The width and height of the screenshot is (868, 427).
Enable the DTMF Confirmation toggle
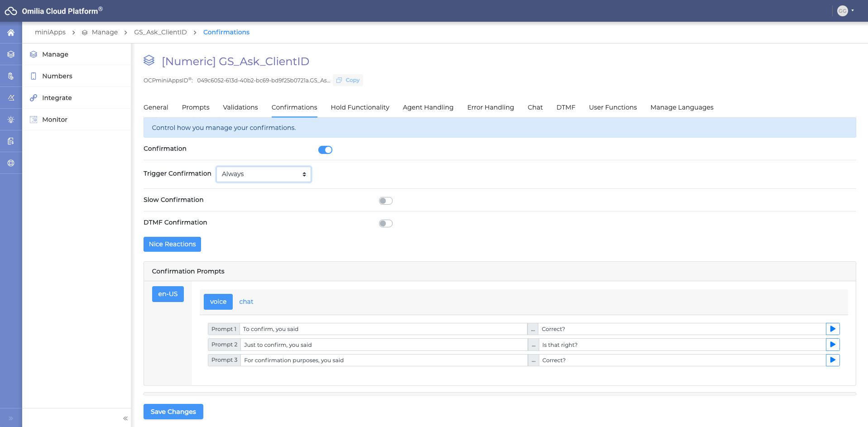(x=386, y=223)
